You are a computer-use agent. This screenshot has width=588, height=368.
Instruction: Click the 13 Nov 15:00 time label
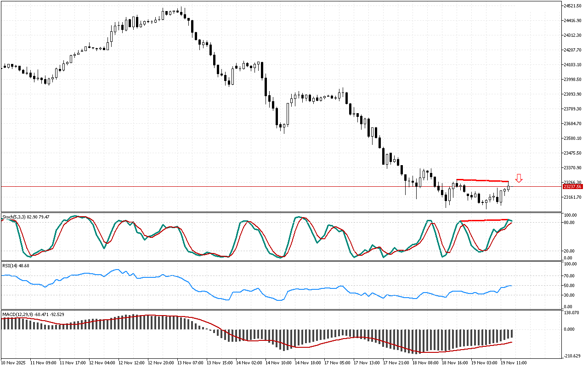point(220,362)
